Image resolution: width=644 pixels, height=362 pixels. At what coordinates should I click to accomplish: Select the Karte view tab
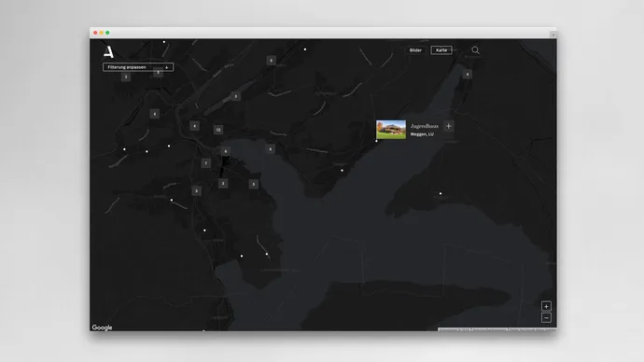pyautogui.click(x=441, y=50)
